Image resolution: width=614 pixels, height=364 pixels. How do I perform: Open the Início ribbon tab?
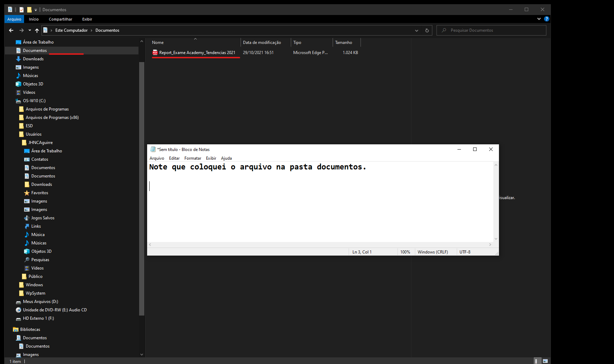tap(34, 19)
